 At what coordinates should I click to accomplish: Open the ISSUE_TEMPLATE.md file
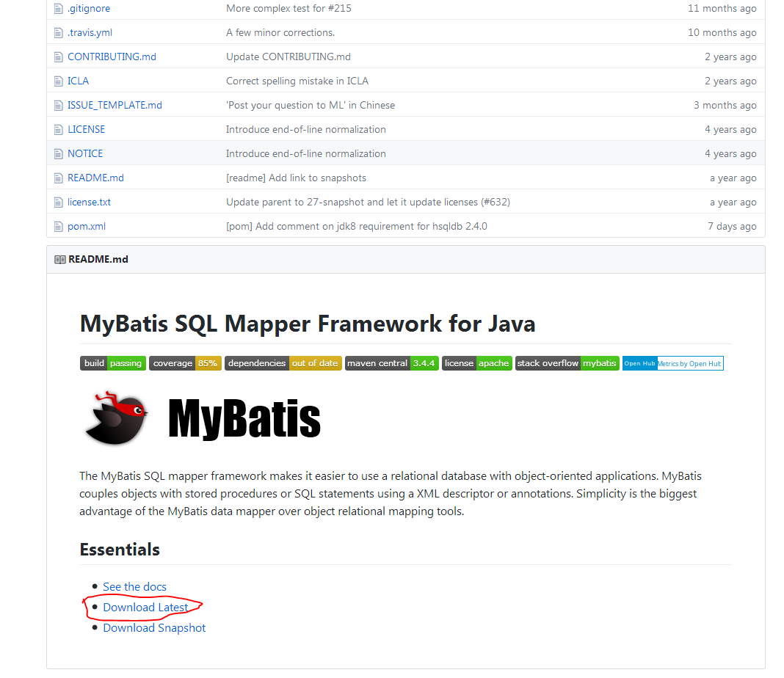[115, 106]
